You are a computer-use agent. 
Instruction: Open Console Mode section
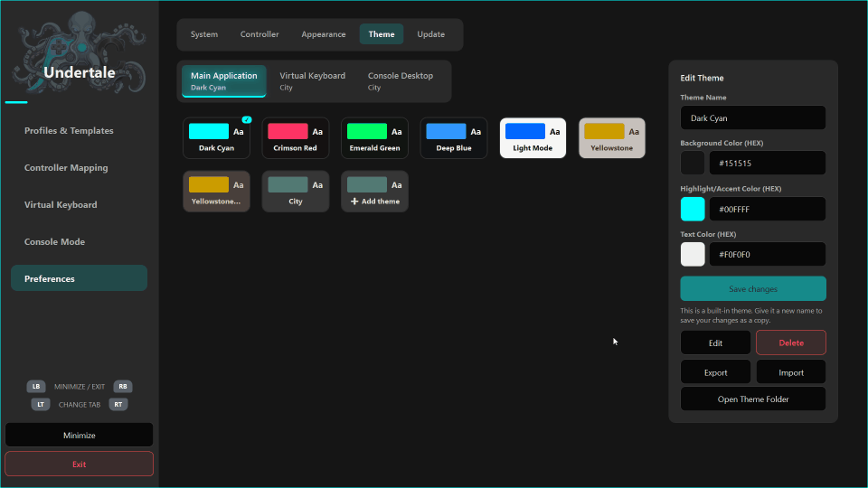(x=80, y=242)
